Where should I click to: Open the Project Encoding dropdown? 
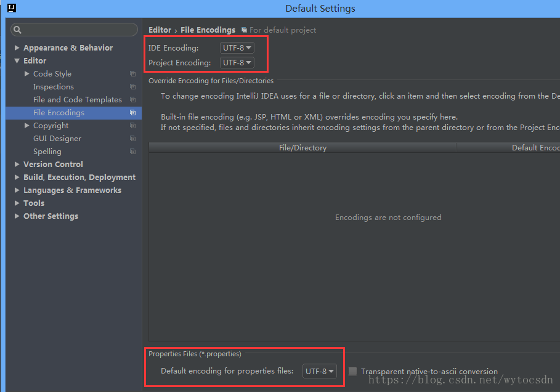[237, 62]
